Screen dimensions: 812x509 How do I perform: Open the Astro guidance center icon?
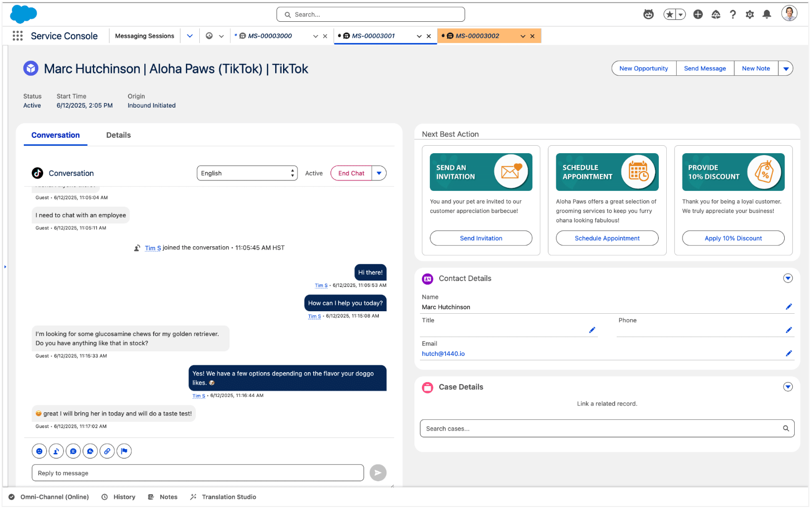[648, 14]
